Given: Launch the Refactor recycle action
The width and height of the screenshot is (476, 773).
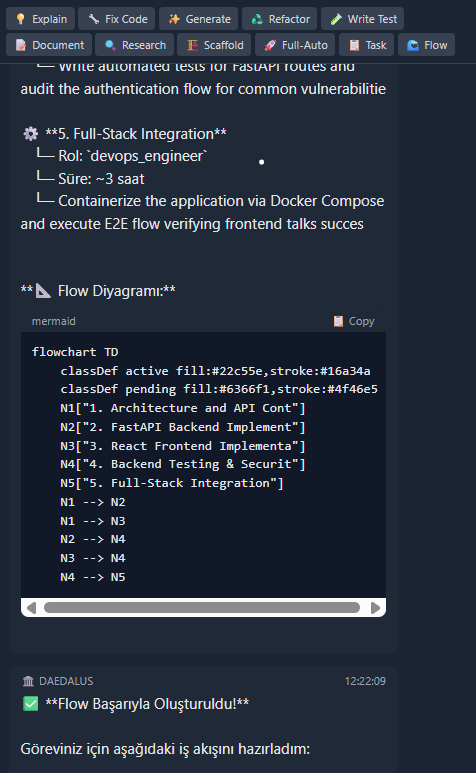Looking at the screenshot, I should click(279, 19).
